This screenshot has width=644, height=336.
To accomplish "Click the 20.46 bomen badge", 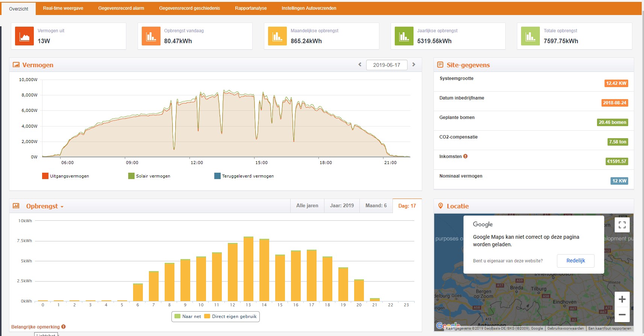I will click(612, 122).
